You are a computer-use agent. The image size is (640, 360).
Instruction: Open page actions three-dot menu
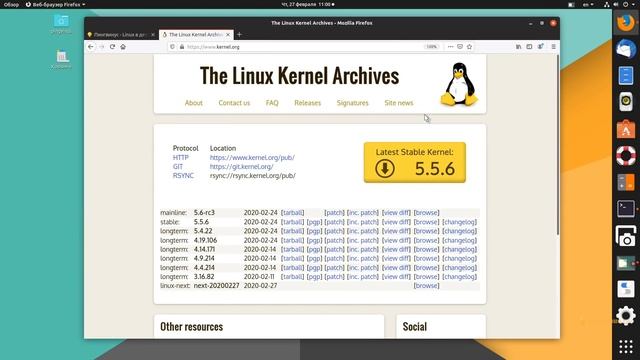pos(450,47)
